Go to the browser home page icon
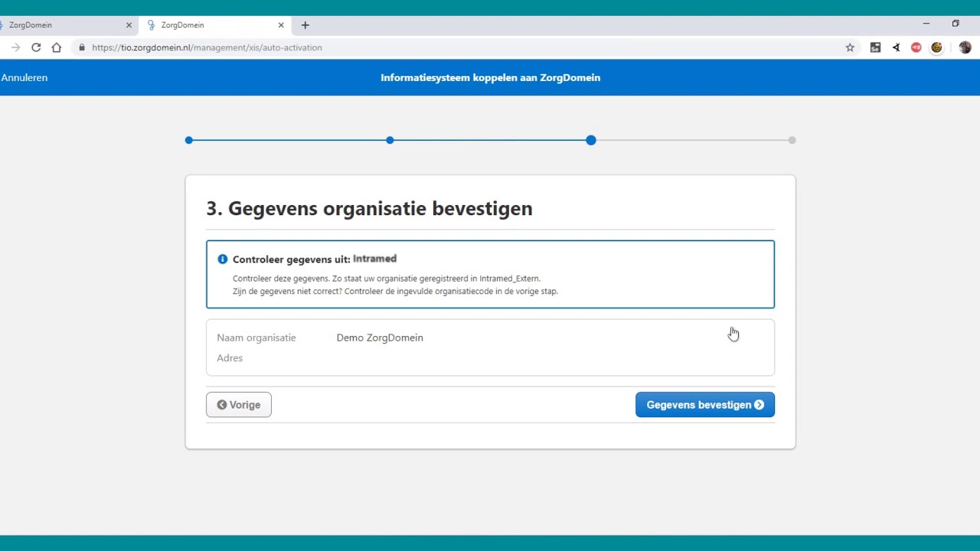This screenshot has width=980, height=551. click(57, 47)
